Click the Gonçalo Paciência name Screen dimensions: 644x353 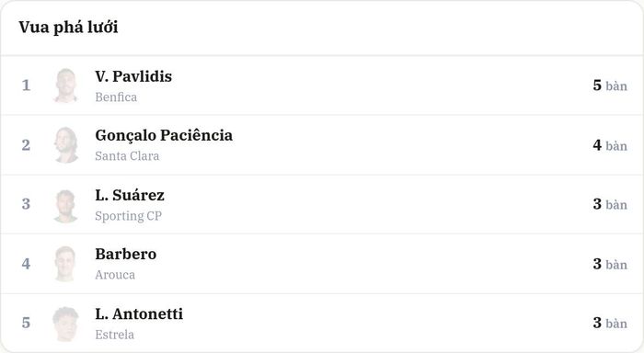point(164,135)
